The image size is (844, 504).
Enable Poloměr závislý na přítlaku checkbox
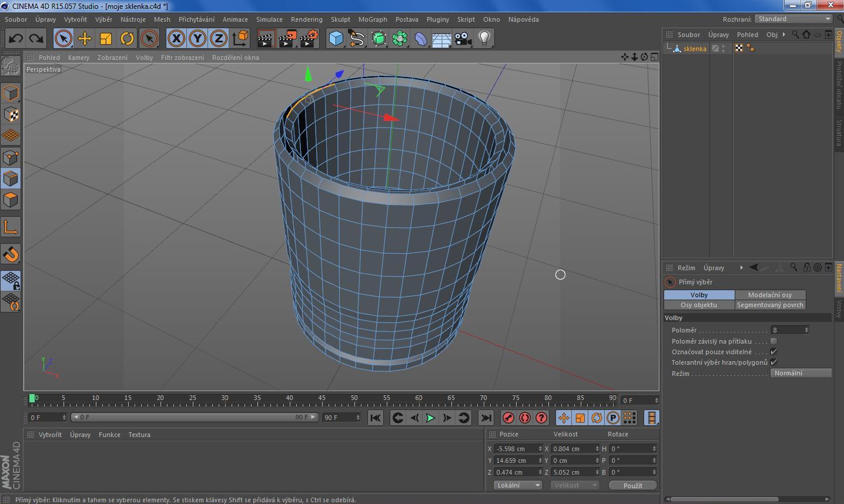tap(773, 341)
